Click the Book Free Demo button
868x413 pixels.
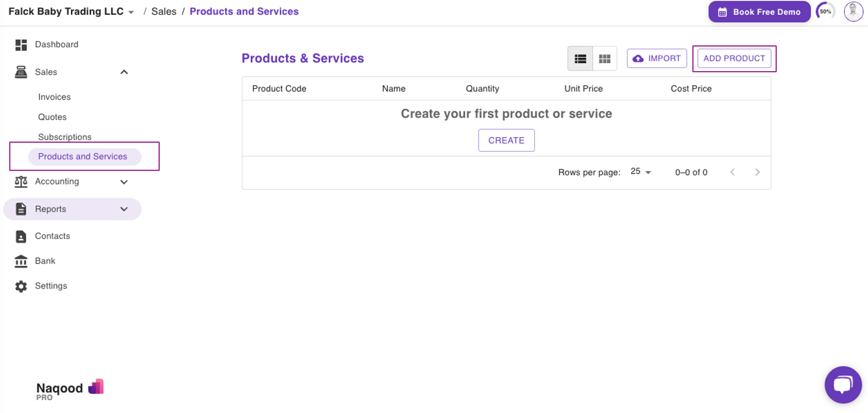(759, 12)
